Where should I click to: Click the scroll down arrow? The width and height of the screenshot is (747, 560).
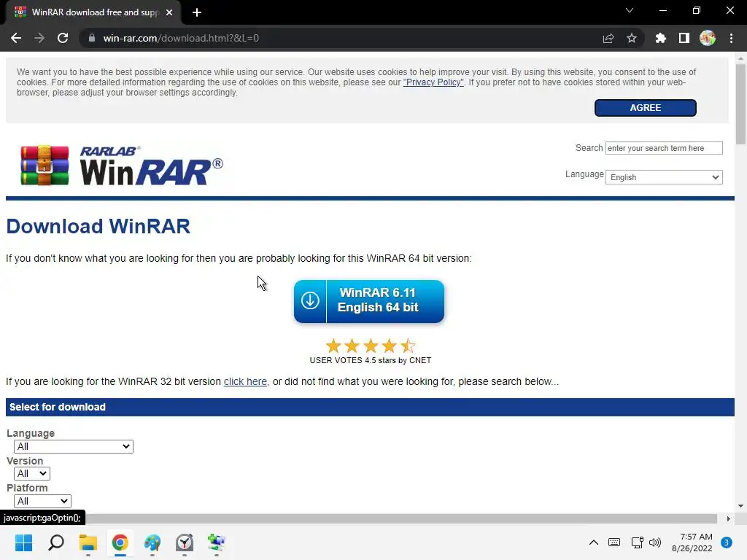coord(740,506)
